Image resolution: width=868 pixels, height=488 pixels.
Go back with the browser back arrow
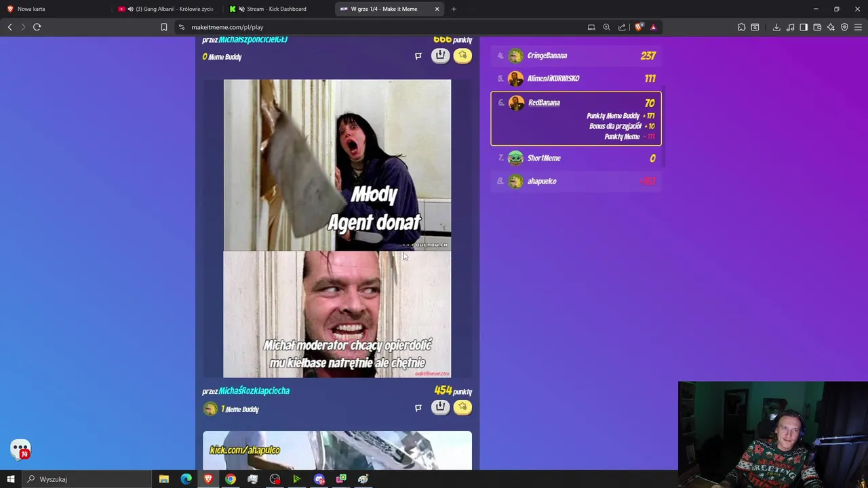tap(9, 27)
